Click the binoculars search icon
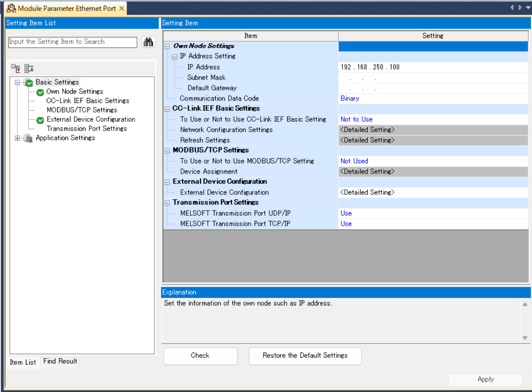 (148, 42)
